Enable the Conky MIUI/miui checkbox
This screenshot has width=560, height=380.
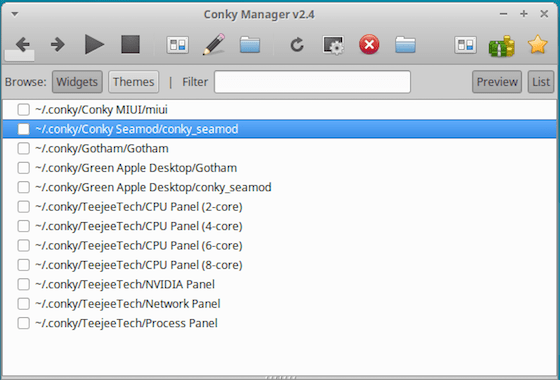click(x=24, y=110)
